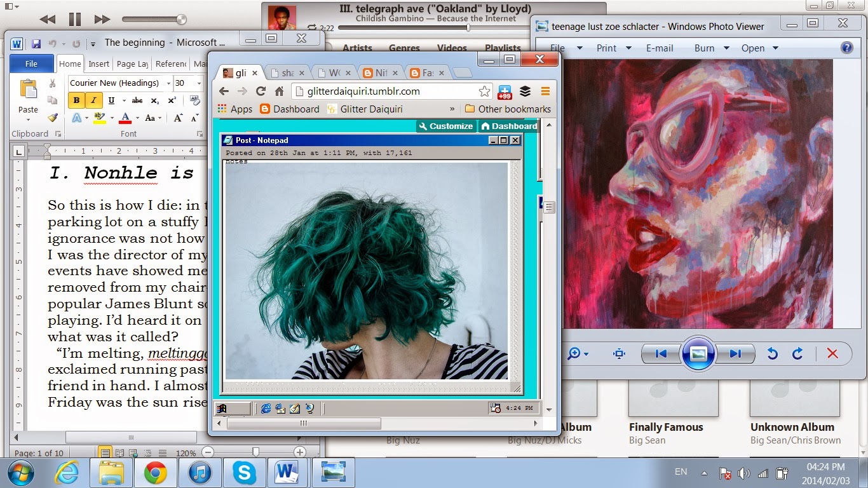Viewport: 868px width, 488px height.
Task: Open the File tab in Word
Action: (31, 64)
